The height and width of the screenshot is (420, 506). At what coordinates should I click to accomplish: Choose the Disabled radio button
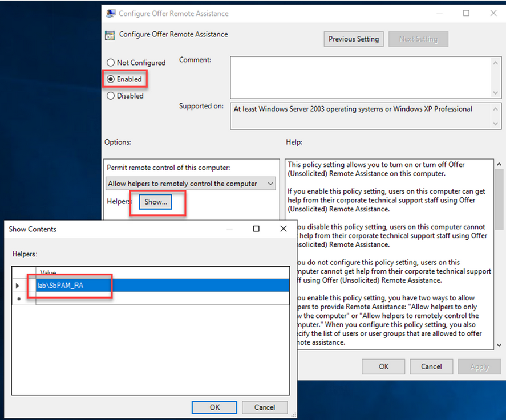(111, 96)
